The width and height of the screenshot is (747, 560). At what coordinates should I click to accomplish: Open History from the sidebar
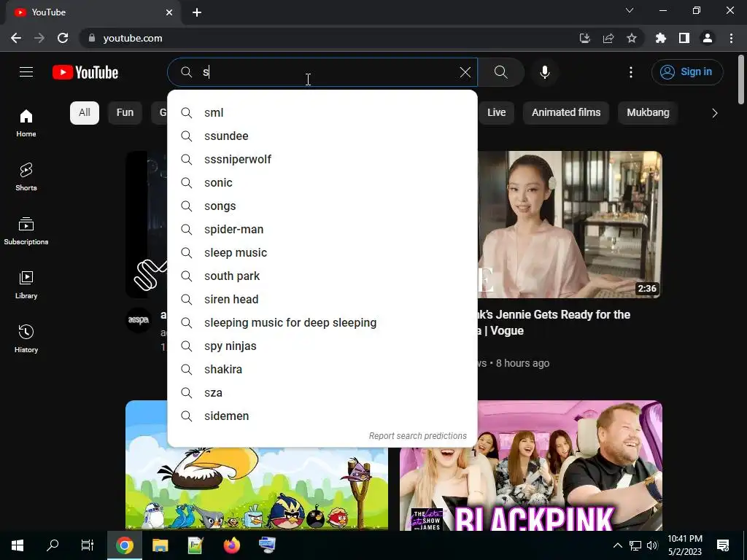tap(26, 338)
